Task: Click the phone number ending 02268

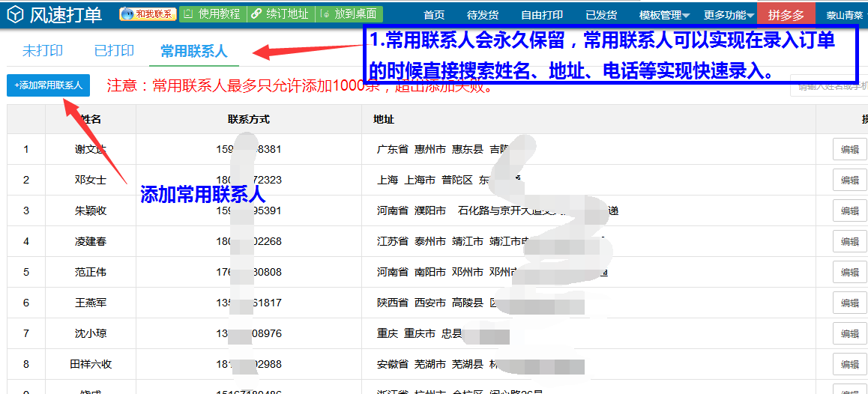Action: pos(249,241)
